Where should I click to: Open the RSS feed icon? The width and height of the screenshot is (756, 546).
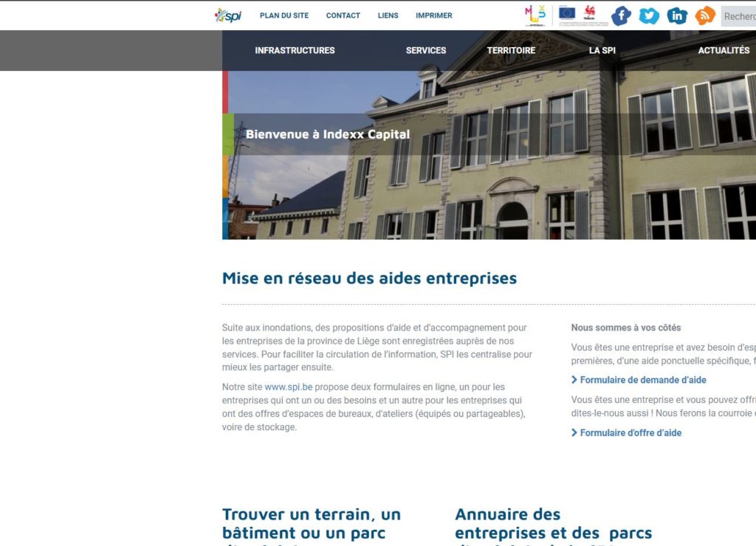[x=705, y=15]
